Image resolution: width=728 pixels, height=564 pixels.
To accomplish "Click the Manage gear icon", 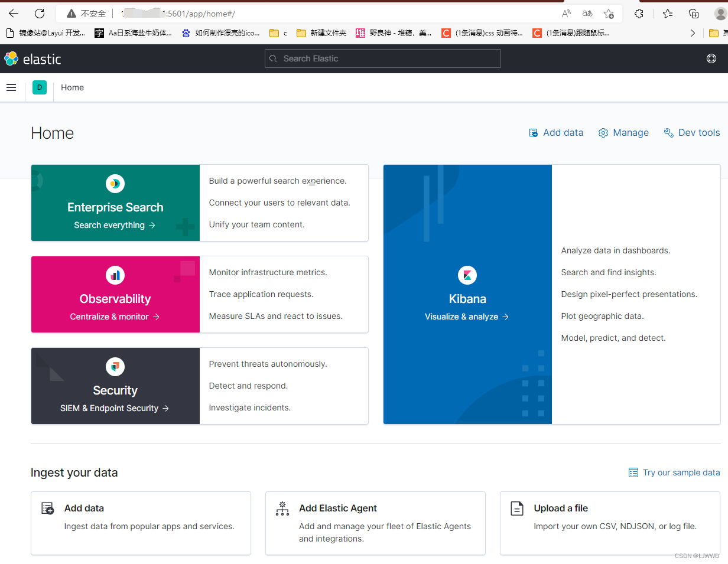I will tap(603, 133).
